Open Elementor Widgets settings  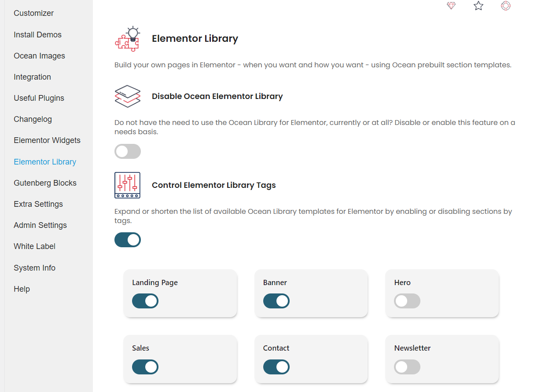(47, 140)
